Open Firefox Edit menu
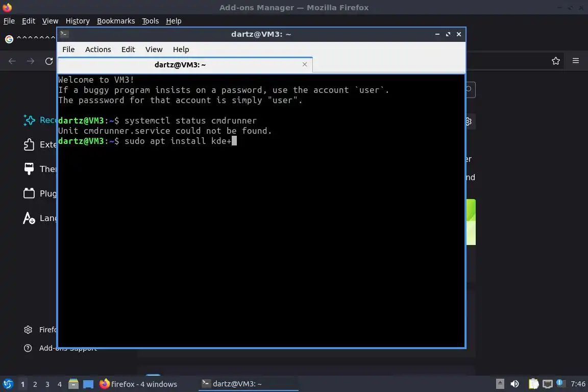Viewport: 588px width, 392px height. point(29,21)
